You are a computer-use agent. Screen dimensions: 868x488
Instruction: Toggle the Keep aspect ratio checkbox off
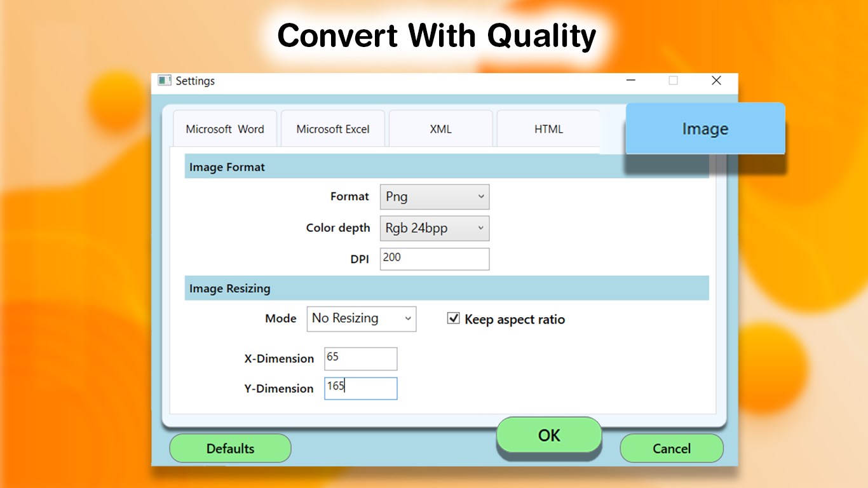click(453, 318)
